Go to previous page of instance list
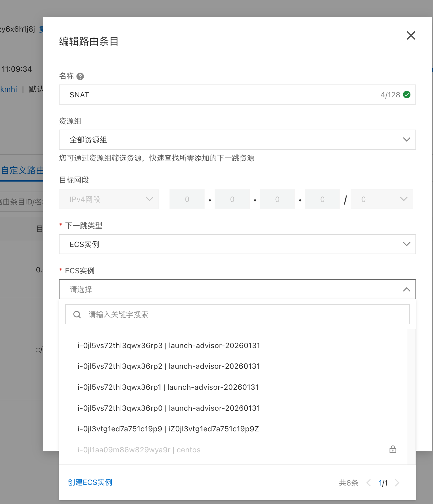This screenshot has height=504, width=433. coord(369,483)
